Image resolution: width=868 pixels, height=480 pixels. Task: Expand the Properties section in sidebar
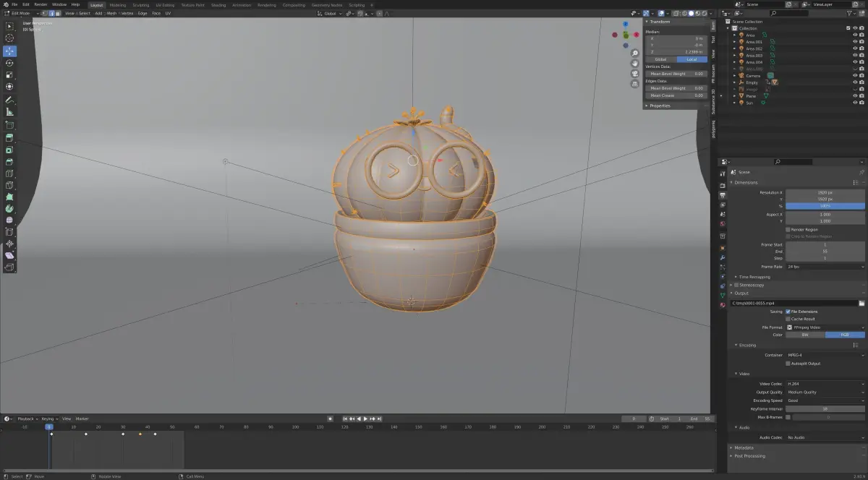pos(659,106)
